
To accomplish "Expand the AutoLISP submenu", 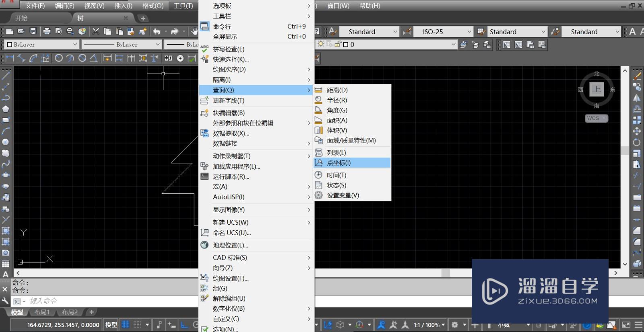I will click(256, 197).
